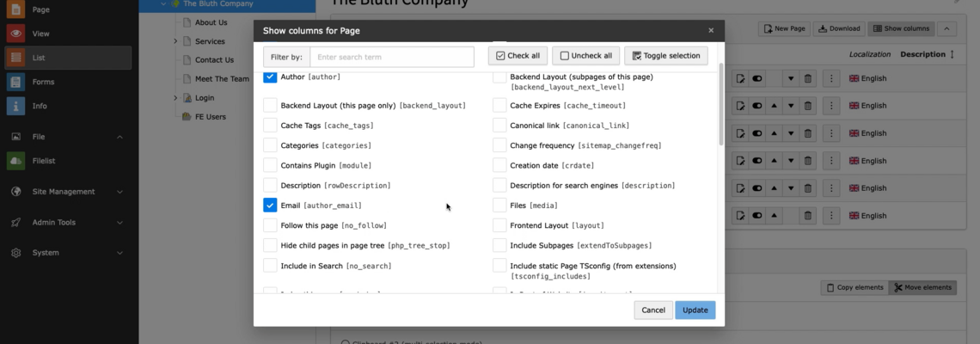Screen dimensions: 980x344
Task: Open the Filelist module icon
Action: 15,160
